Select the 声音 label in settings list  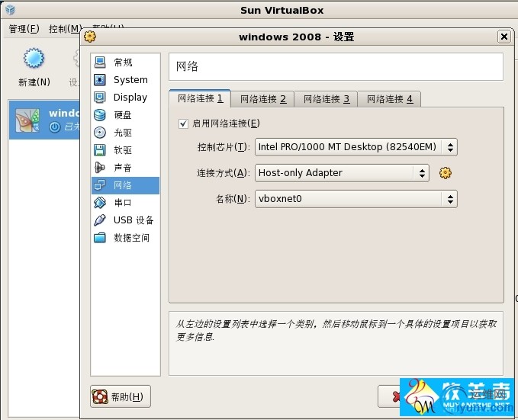coord(123,168)
